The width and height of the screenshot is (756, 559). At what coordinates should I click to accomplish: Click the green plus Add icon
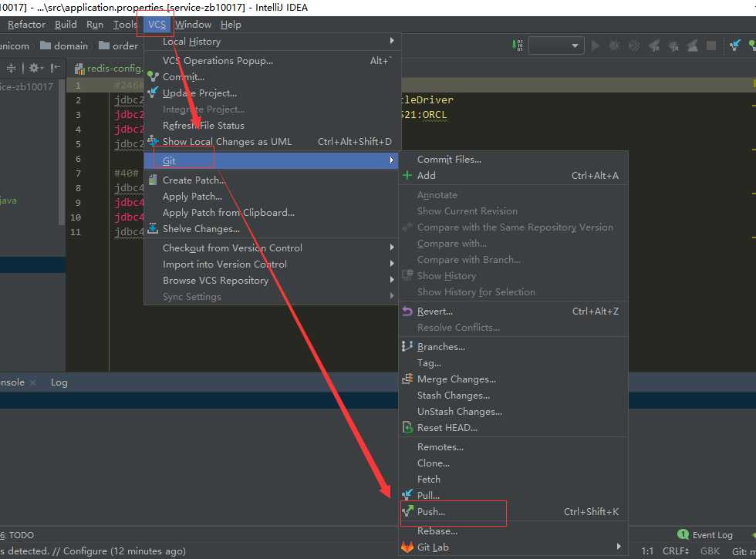tap(407, 176)
